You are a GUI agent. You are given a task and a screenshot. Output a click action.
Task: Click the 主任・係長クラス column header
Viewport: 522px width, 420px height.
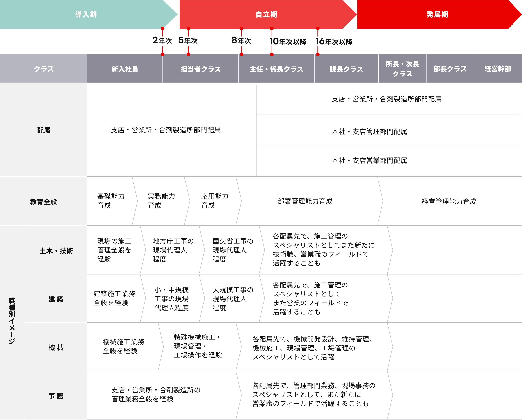pos(276,69)
